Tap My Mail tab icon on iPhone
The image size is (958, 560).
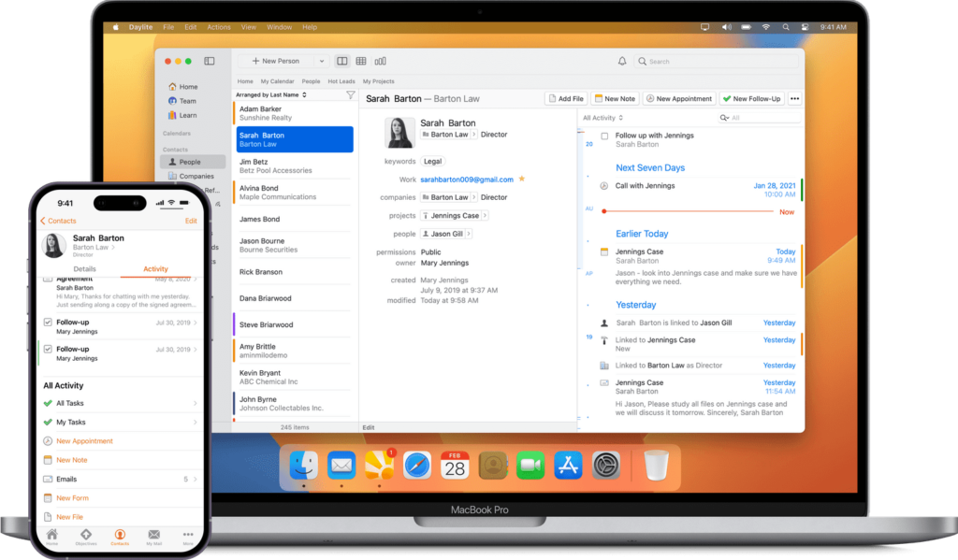coord(154,537)
